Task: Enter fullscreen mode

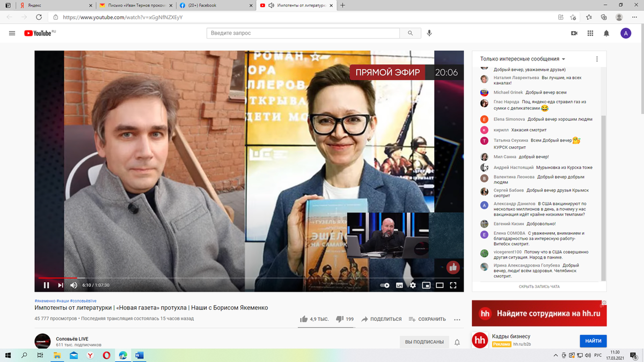Action: point(453,285)
